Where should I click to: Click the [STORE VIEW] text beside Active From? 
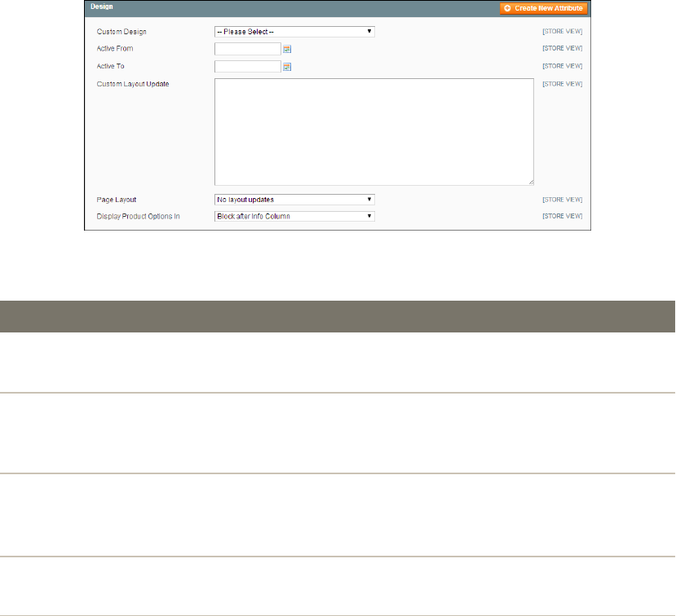click(x=562, y=48)
